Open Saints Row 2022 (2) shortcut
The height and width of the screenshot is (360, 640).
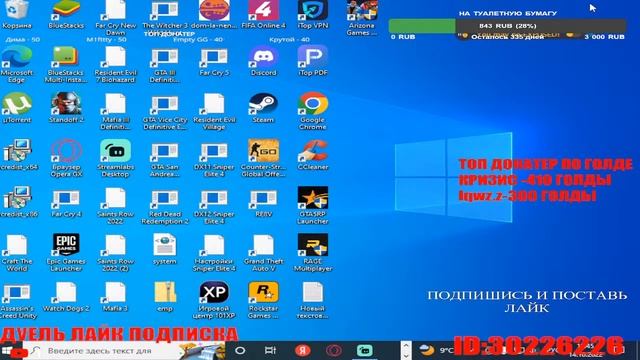(x=116, y=253)
